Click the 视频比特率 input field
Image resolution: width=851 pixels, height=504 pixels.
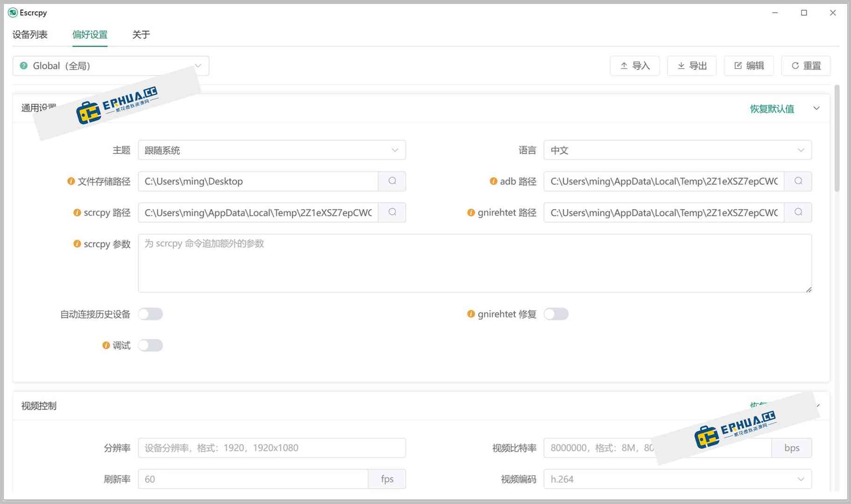[657, 448]
